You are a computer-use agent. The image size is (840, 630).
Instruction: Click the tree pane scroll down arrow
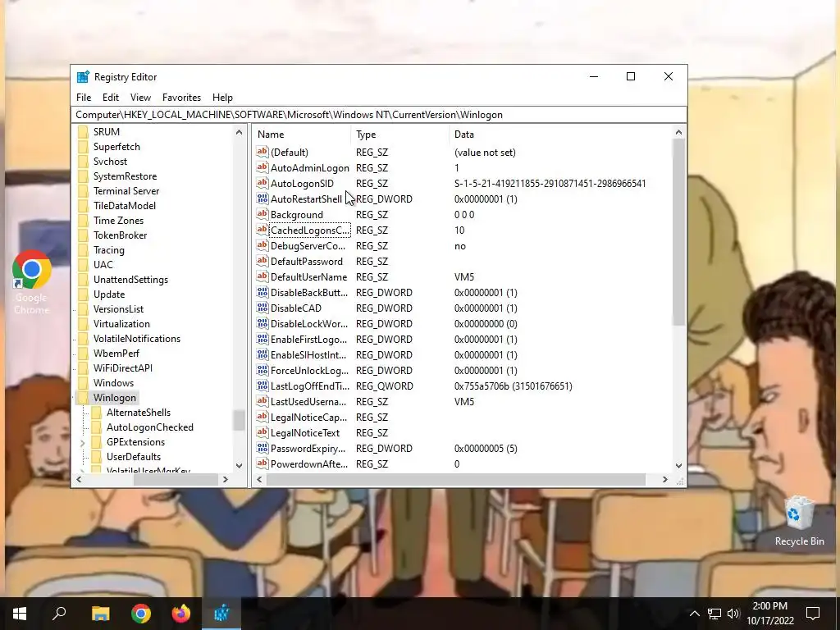[x=239, y=466]
